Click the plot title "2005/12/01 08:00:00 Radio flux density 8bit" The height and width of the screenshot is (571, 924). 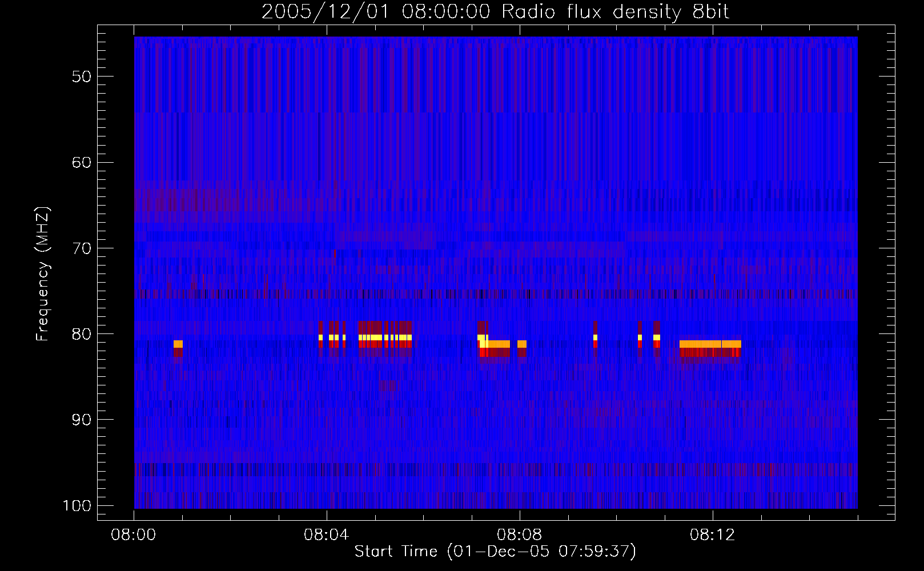pyautogui.click(x=495, y=11)
